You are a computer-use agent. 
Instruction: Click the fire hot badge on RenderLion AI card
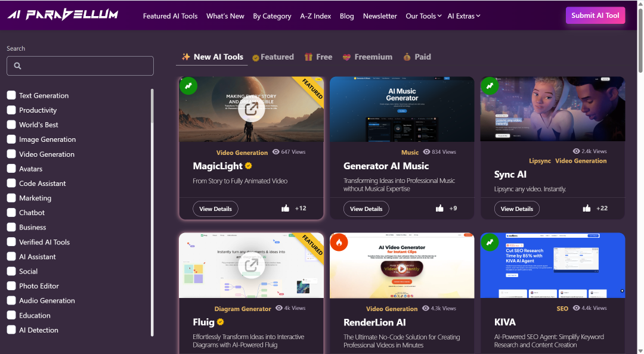(x=339, y=243)
